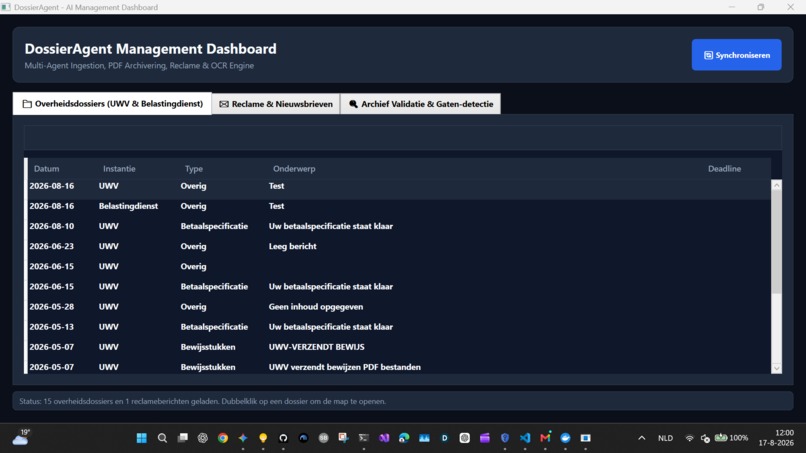Viewport: 806px width, 453px height.
Task: Click the DossierAgent window icon in the taskbar
Action: click(x=585, y=438)
